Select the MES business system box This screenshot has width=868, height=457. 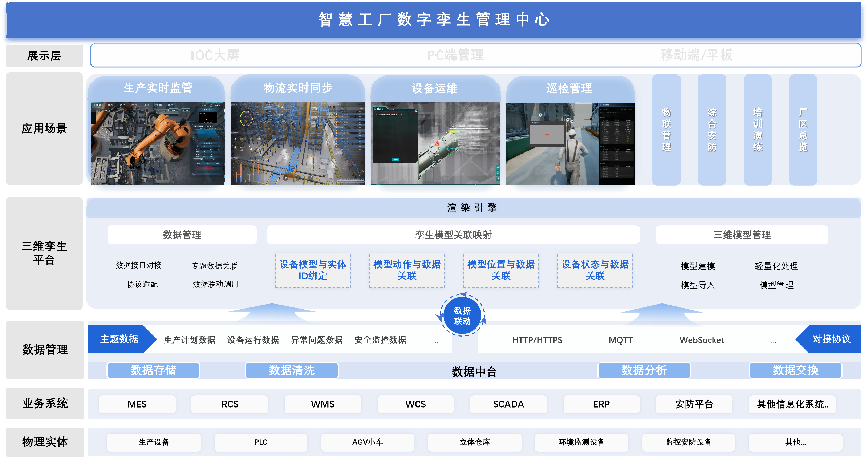click(137, 404)
